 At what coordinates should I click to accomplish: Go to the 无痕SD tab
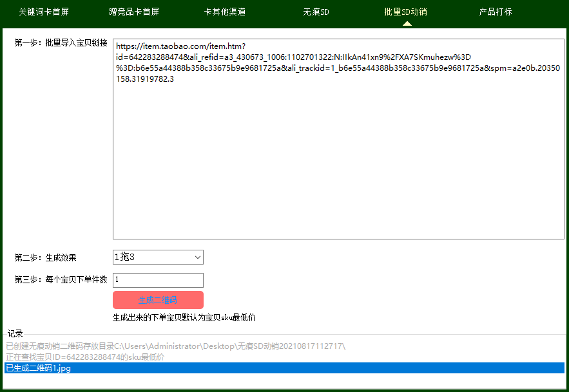click(316, 12)
